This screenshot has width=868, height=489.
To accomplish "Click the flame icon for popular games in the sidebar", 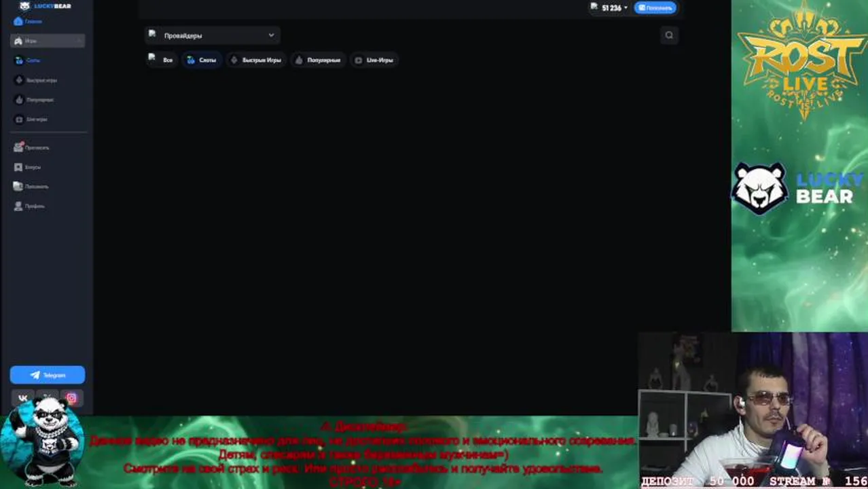I will click(19, 100).
